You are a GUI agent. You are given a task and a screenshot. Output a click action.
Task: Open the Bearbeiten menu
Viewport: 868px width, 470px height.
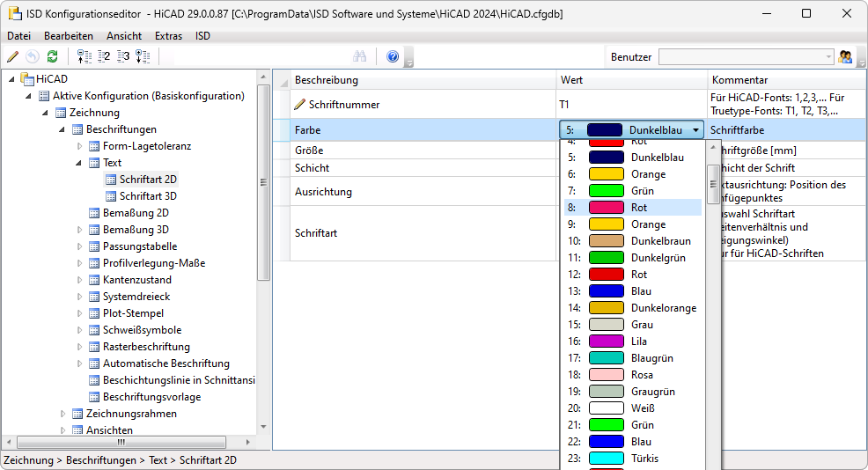tap(69, 36)
